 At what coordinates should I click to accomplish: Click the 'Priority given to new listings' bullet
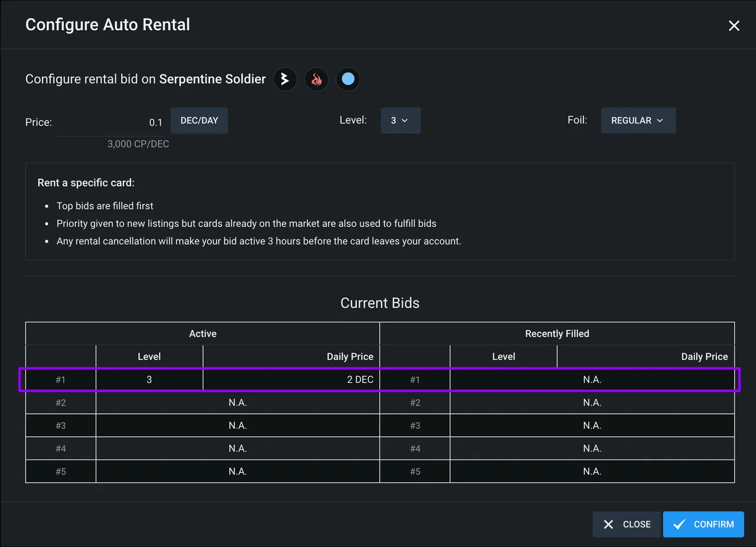click(x=246, y=224)
